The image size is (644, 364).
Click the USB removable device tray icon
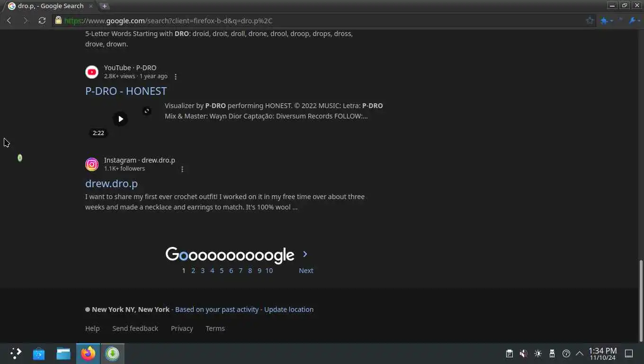(552, 354)
